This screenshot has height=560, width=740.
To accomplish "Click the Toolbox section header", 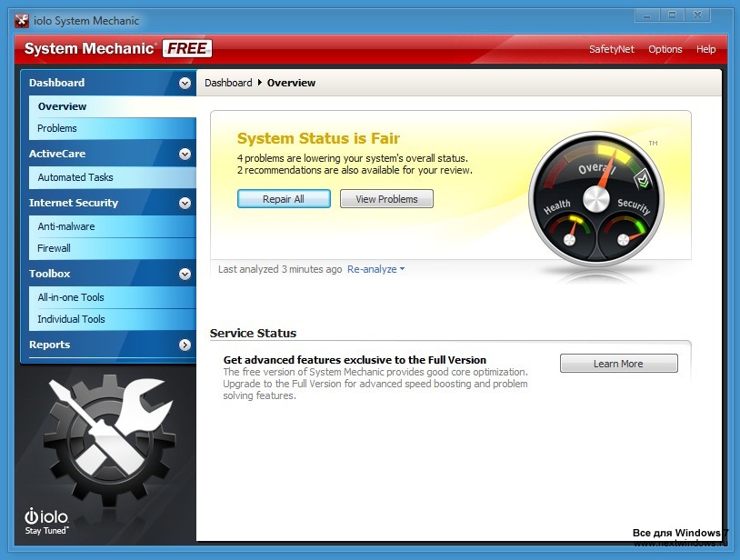I will [108, 274].
